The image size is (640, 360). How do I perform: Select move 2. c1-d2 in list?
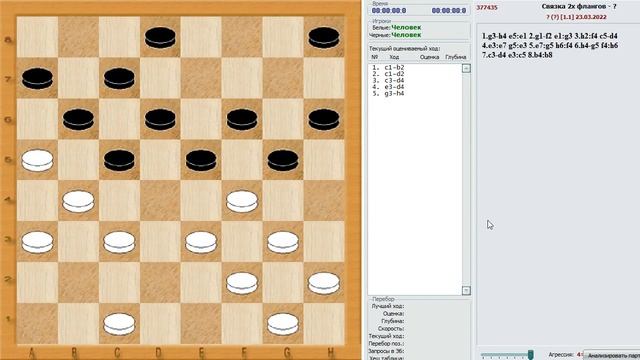pyautogui.click(x=388, y=74)
